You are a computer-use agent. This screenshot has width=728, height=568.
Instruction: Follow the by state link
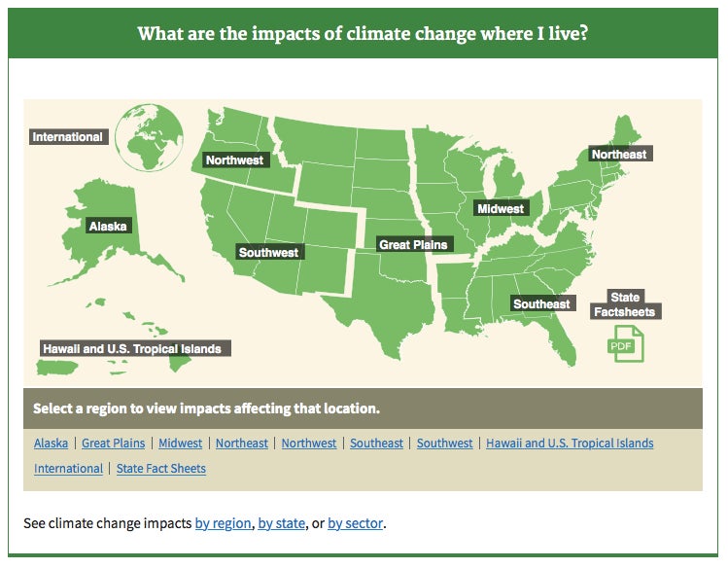(281, 523)
